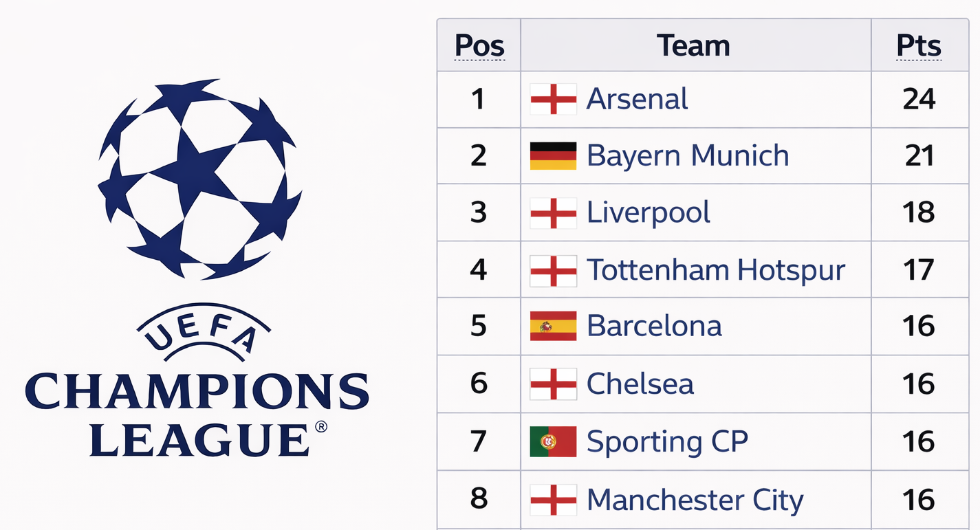The image size is (980, 530).
Task: Click the flag next to Tottenham Hotspur
Action: point(553,270)
